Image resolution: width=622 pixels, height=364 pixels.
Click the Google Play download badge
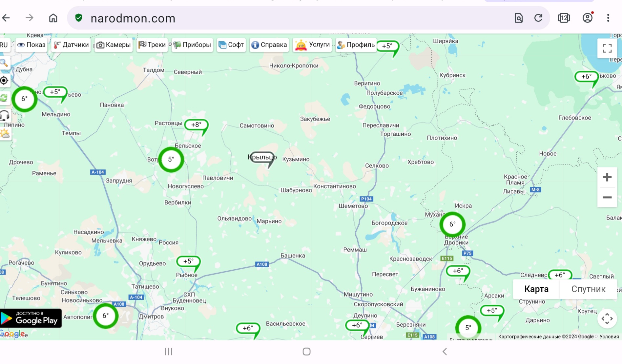pyautogui.click(x=31, y=318)
